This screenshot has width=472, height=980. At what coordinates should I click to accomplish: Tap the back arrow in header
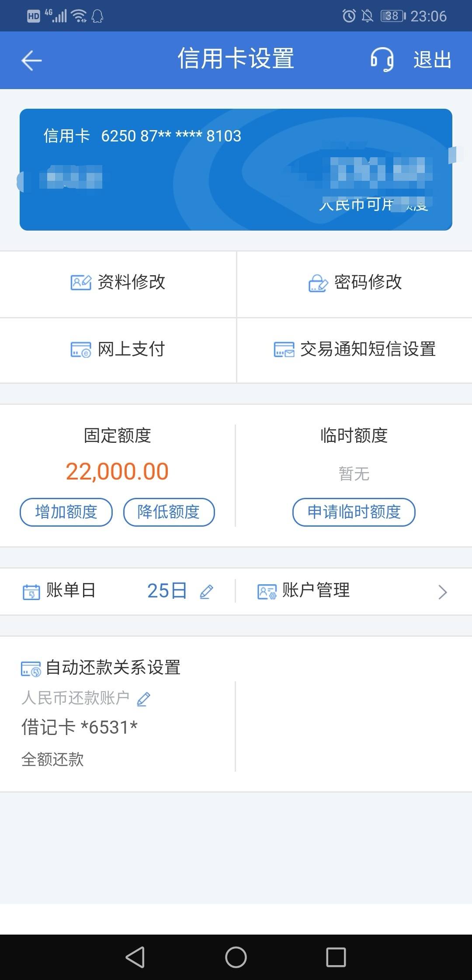(x=31, y=60)
